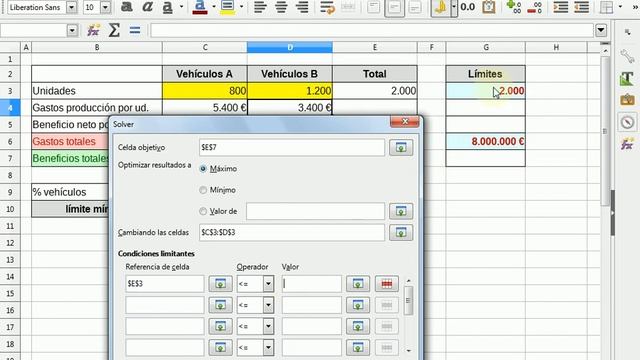Apply the 0.0 number format
This screenshot has width=640, height=360.
(468, 7)
